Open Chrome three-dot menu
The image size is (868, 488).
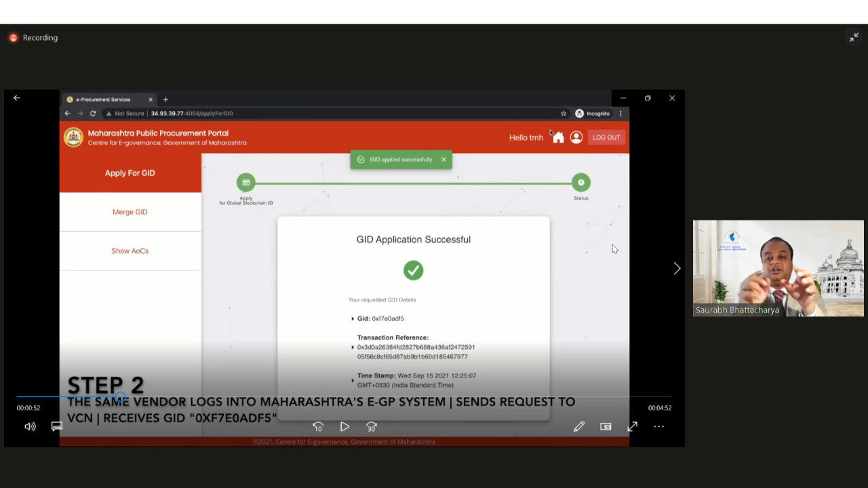620,113
